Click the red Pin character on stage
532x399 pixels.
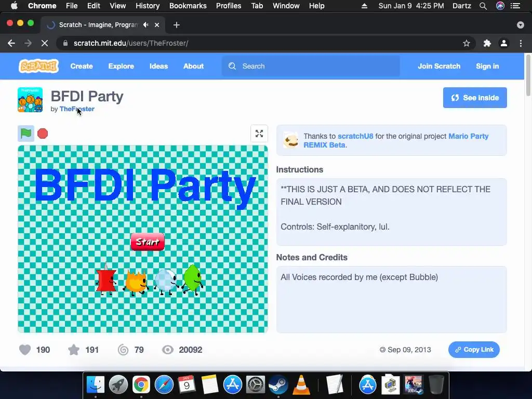click(106, 278)
